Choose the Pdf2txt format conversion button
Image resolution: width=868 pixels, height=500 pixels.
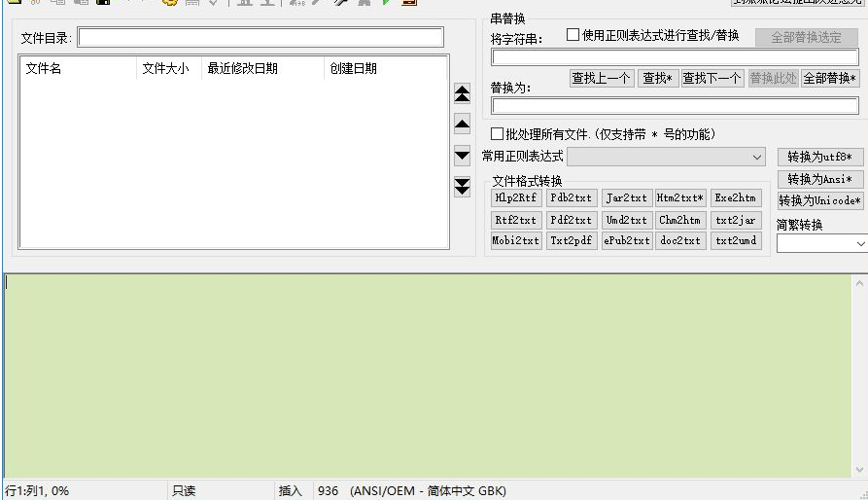(572, 220)
